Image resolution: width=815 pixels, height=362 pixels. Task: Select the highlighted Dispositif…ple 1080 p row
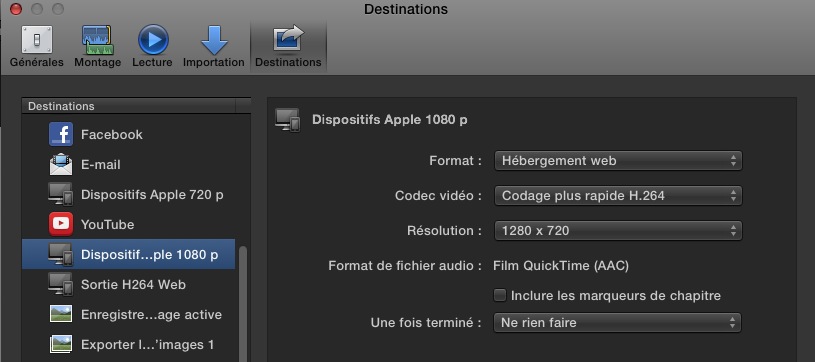coord(128,254)
